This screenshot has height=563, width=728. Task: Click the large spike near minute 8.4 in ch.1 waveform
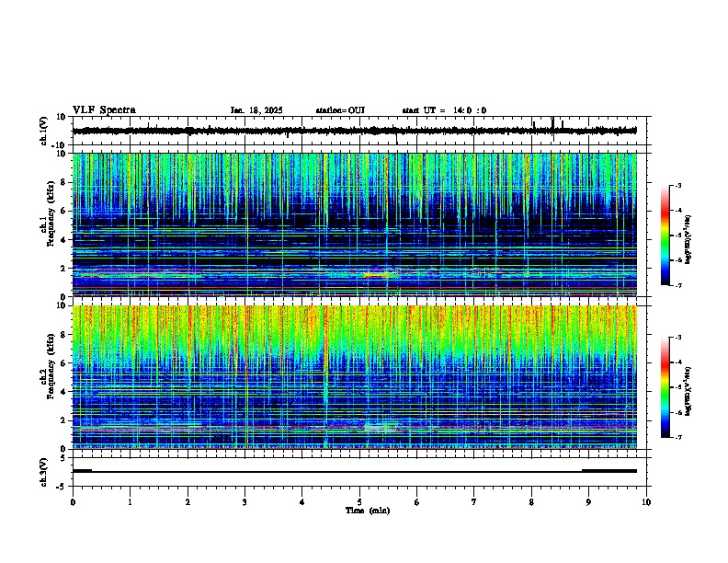[x=553, y=129]
